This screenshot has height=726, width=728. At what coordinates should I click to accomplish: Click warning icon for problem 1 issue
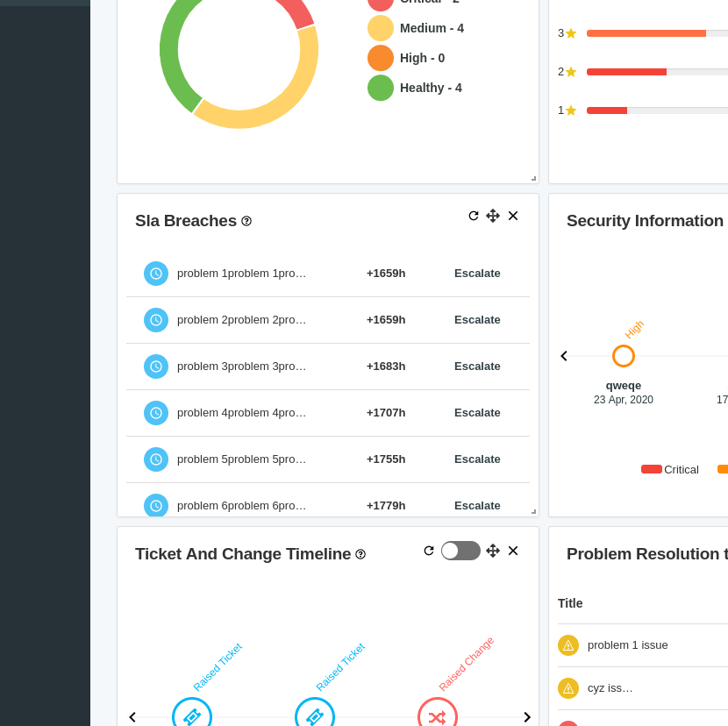click(x=568, y=645)
